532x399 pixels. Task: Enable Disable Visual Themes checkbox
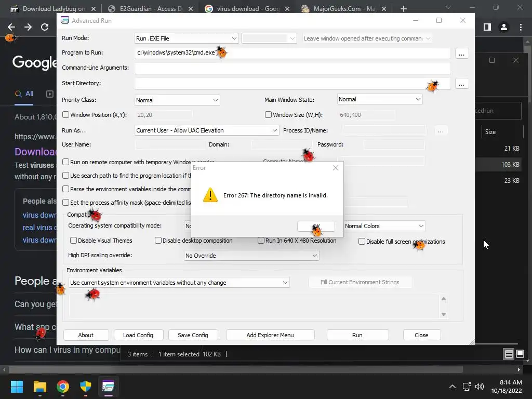click(73, 241)
